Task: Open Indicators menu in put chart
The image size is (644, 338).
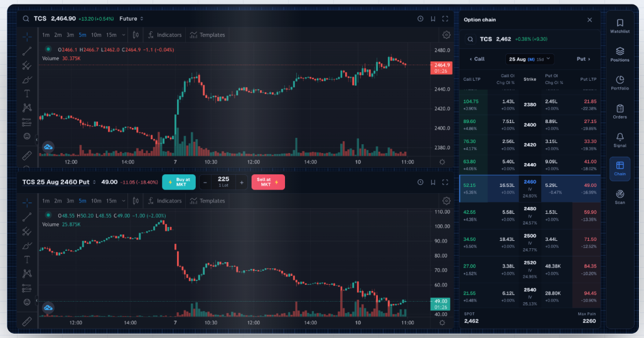Action: pos(164,201)
